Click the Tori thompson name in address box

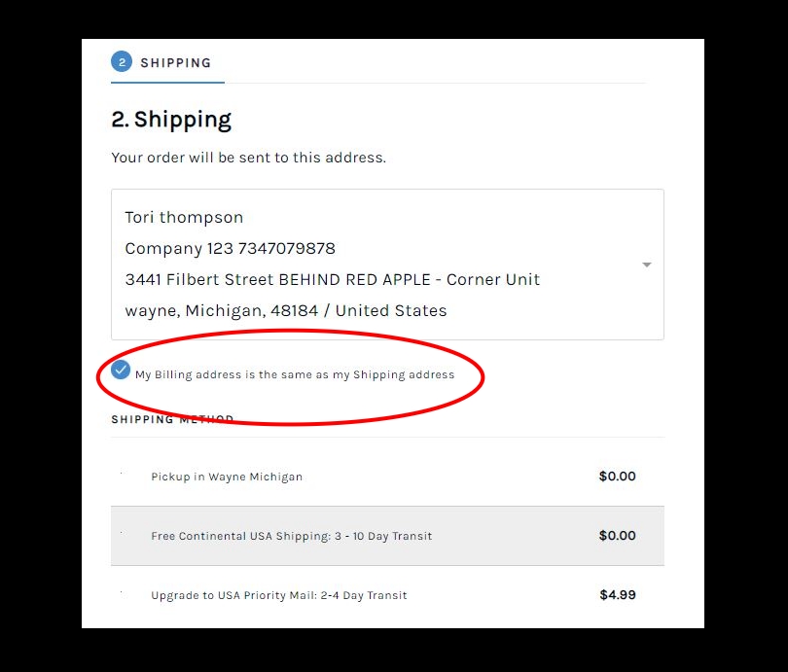[x=184, y=217]
